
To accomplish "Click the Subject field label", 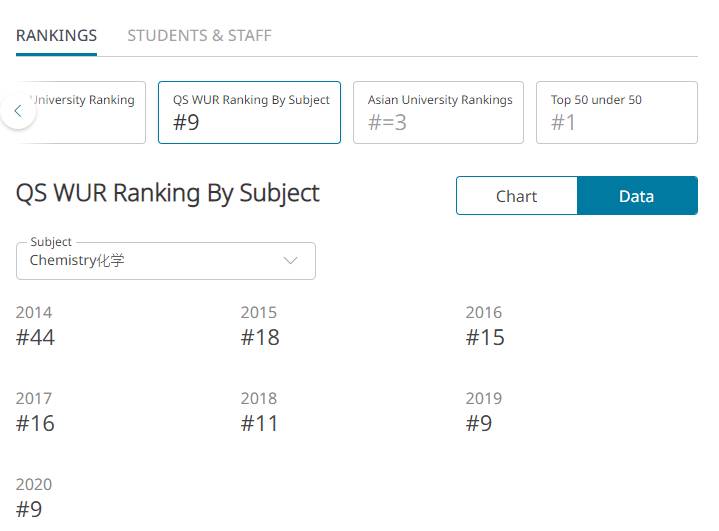I will (x=51, y=242).
